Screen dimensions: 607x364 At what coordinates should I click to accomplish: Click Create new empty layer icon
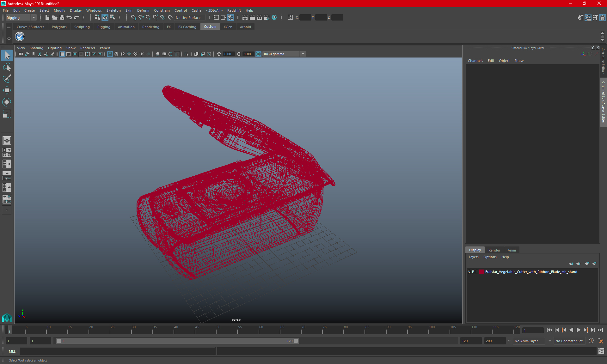click(587, 264)
